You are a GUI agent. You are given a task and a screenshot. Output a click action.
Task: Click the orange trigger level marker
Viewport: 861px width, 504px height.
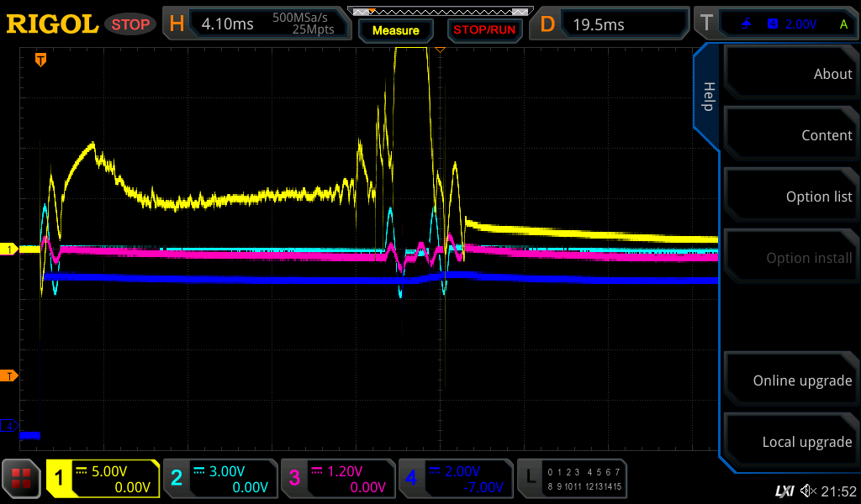[x=9, y=375]
